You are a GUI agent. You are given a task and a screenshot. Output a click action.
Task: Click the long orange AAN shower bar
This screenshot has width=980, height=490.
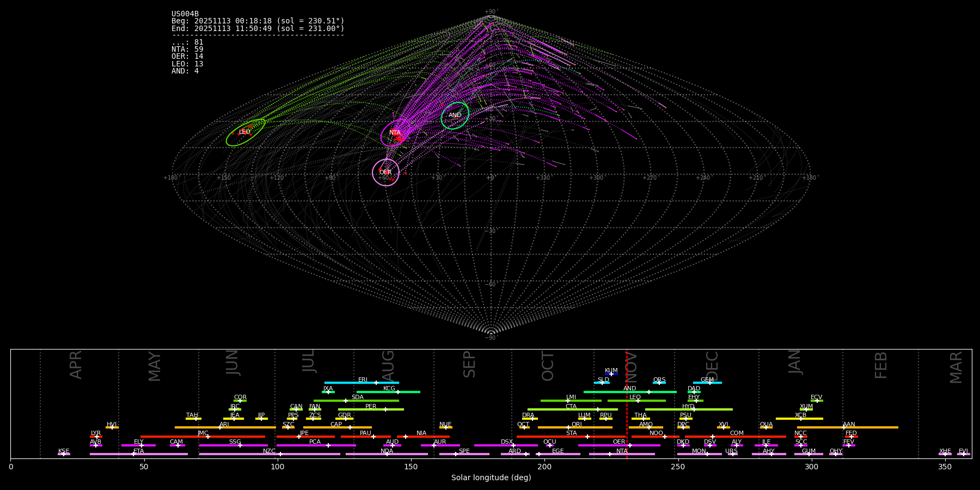click(x=848, y=427)
